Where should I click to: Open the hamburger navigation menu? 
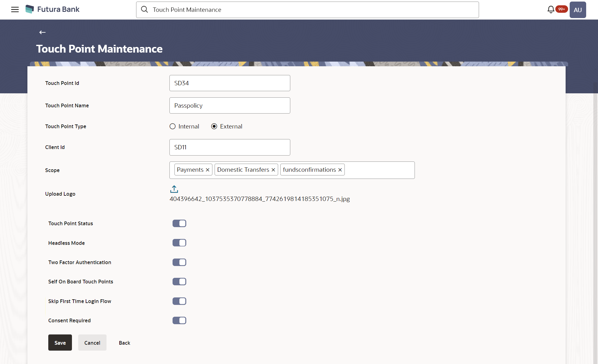pyautogui.click(x=15, y=9)
